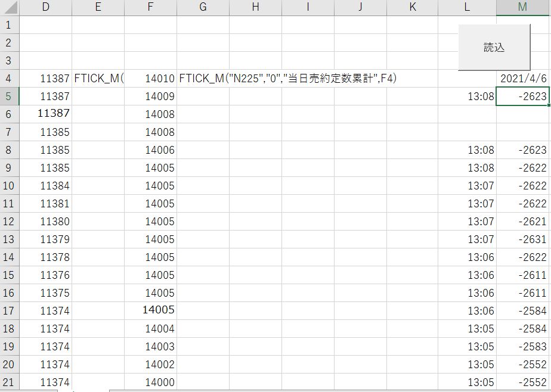Select cell showing date 2021/4/6
The height and width of the screenshot is (392, 551).
[x=523, y=78]
